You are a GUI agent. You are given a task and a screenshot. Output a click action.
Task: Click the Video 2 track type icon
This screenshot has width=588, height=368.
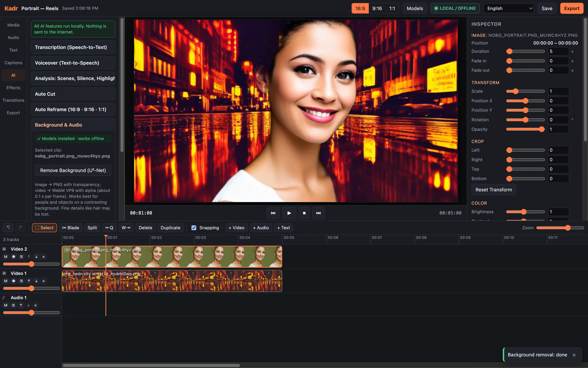4,249
